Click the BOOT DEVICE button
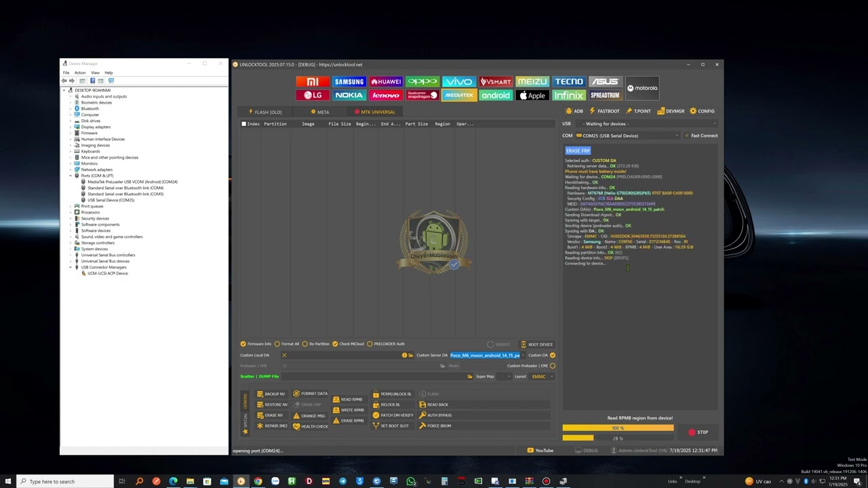868x488 pixels. click(x=536, y=344)
